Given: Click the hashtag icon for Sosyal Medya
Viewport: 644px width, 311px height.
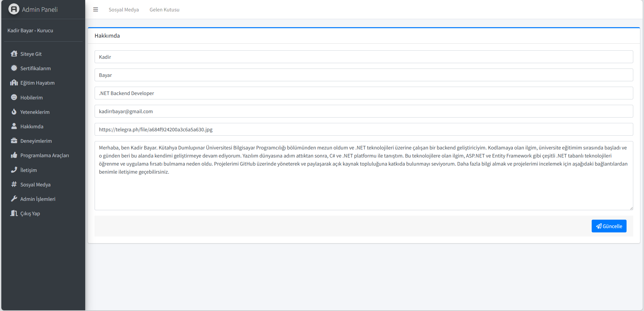Looking at the screenshot, I should pyautogui.click(x=14, y=184).
